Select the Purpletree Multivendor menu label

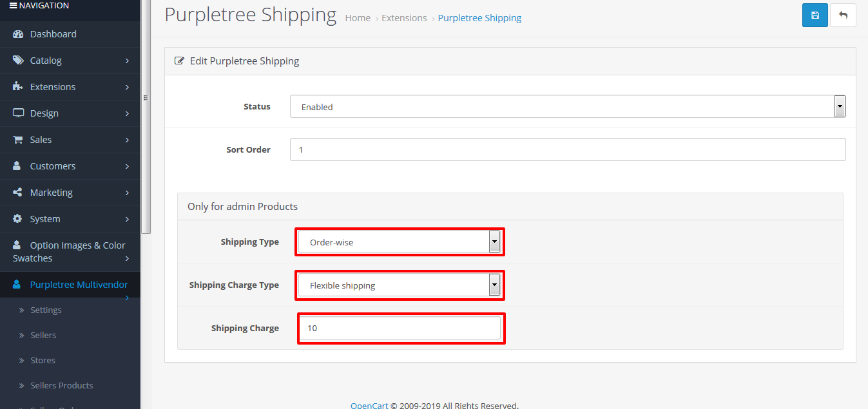(x=79, y=285)
